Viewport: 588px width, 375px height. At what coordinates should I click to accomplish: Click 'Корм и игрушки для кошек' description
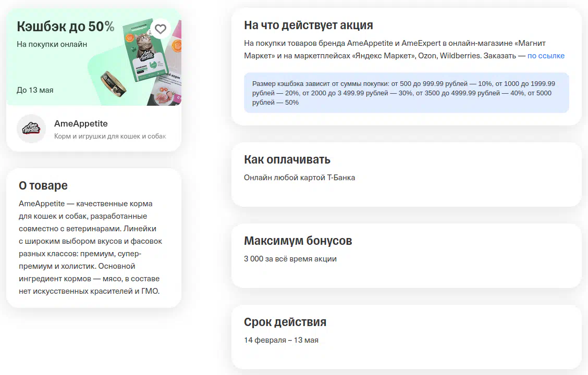click(109, 136)
